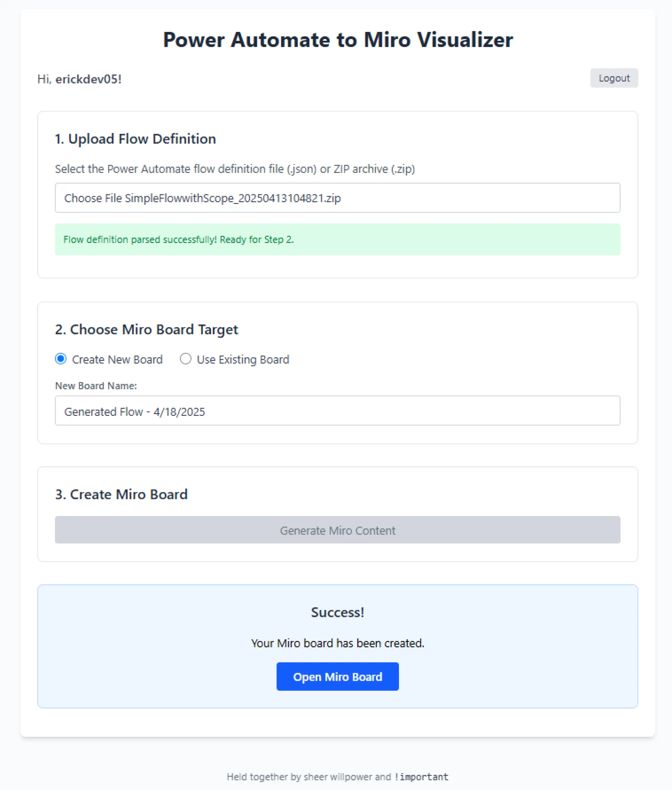Click the green parsed successfully message banner
The height and width of the screenshot is (790, 672).
point(337,239)
